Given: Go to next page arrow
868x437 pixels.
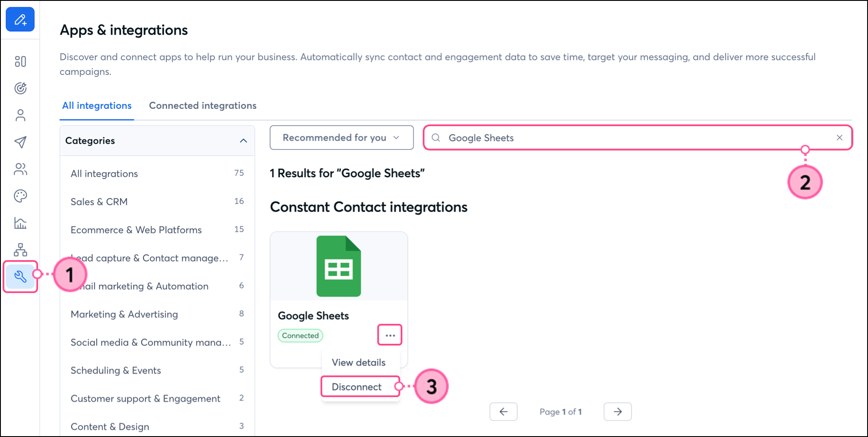Looking at the screenshot, I should (x=618, y=411).
